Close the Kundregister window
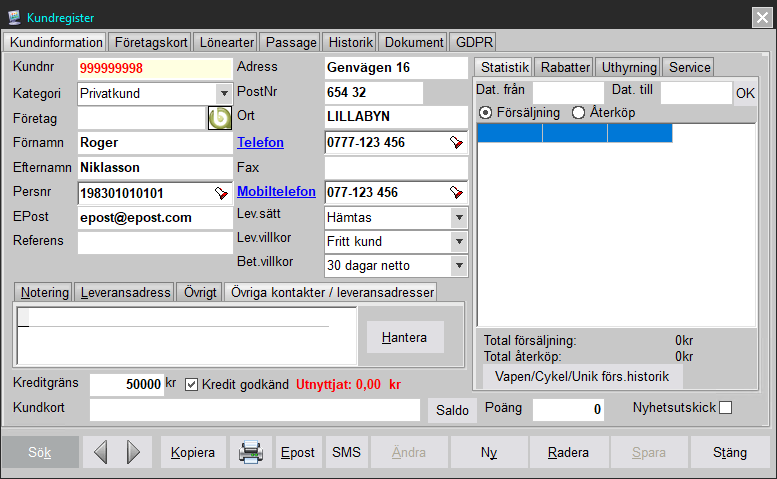The image size is (777, 479). (x=761, y=15)
